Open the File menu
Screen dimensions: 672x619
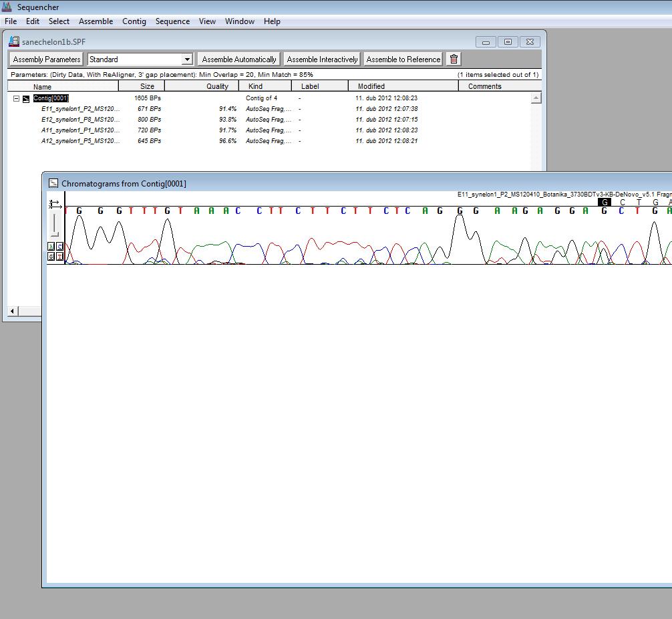tap(11, 21)
